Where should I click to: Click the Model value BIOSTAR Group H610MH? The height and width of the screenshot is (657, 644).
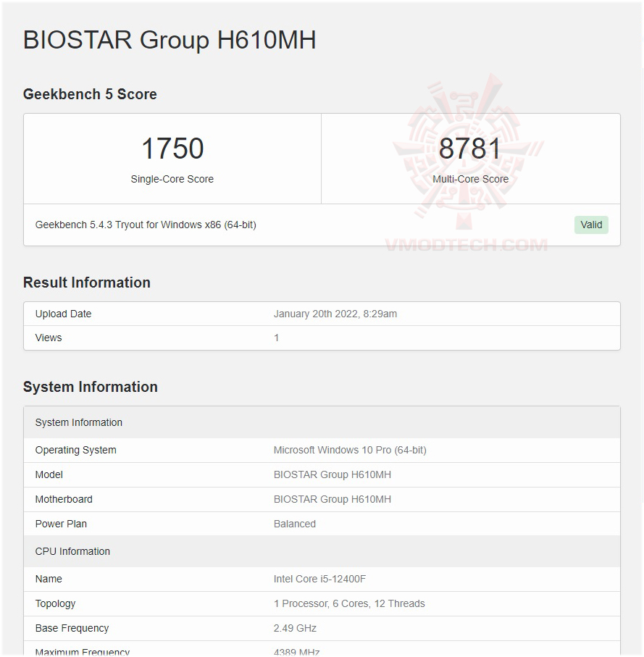click(333, 474)
